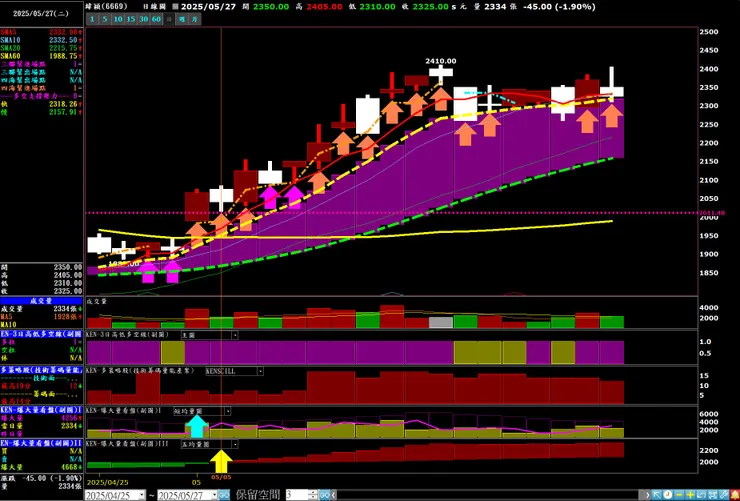The height and width of the screenshot is (501, 740).
Task: Open the 五均量圖 dropdown in 爆大量看盤 III panel
Action: [x=235, y=444]
